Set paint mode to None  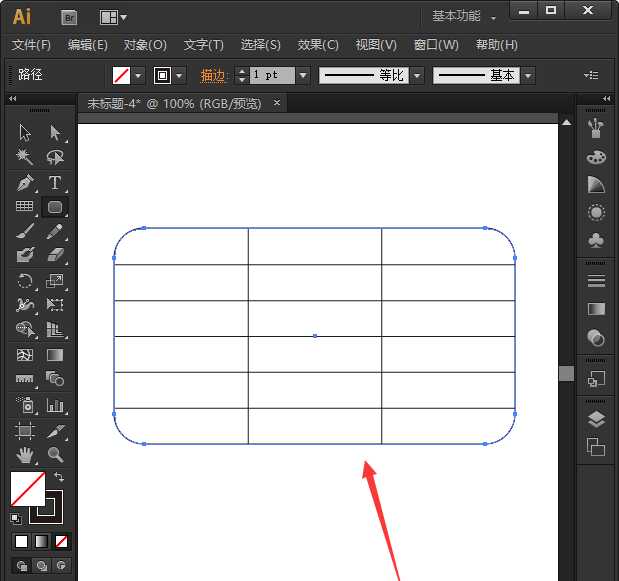[x=62, y=541]
